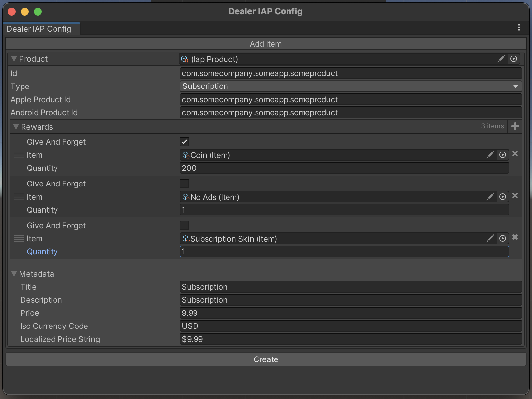Image resolution: width=532 pixels, height=399 pixels.
Task: Edit the No Ads item with the pencil icon
Action: tap(490, 197)
